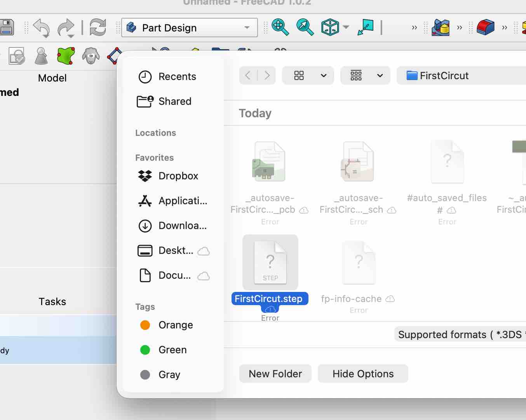Click the red and blue solid icon
The height and width of the screenshot is (420, 526).
point(485,27)
